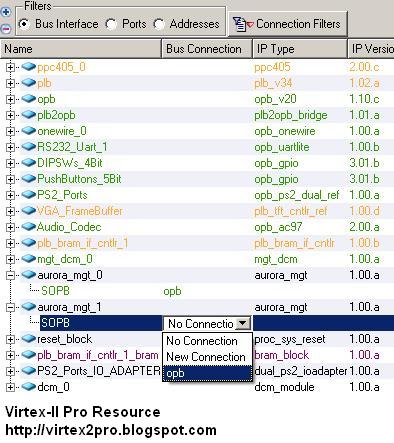The width and height of the screenshot is (394, 443).
Task: Open the SOPB bus connection dropdown arrow
Action: 243,323
